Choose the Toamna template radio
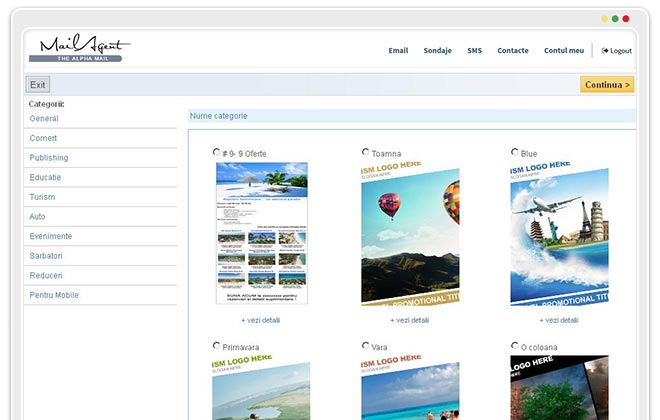The height and width of the screenshot is (420, 660). click(x=365, y=152)
